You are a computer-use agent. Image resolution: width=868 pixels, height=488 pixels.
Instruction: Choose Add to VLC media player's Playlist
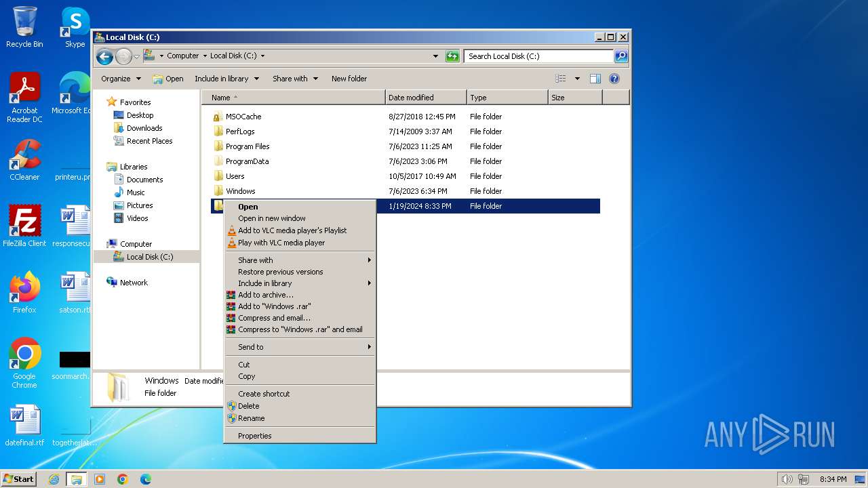point(300,230)
